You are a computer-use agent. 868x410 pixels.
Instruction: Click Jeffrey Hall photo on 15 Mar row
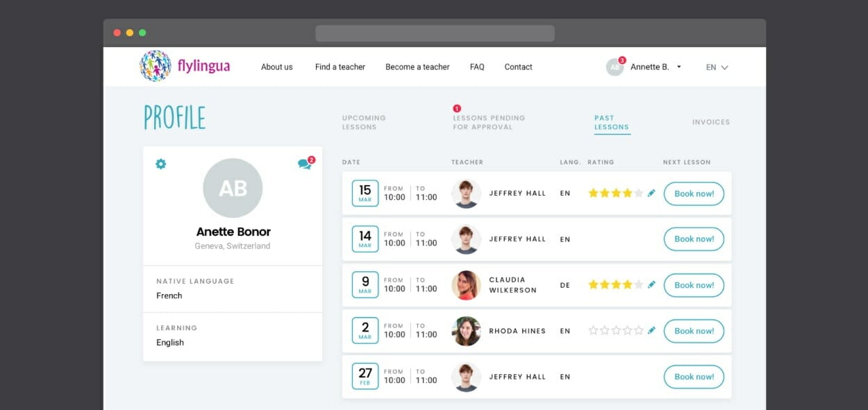point(466,194)
